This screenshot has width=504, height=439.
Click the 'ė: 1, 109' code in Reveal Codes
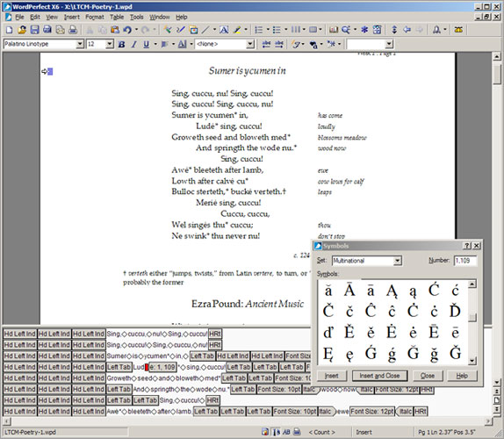coord(162,367)
